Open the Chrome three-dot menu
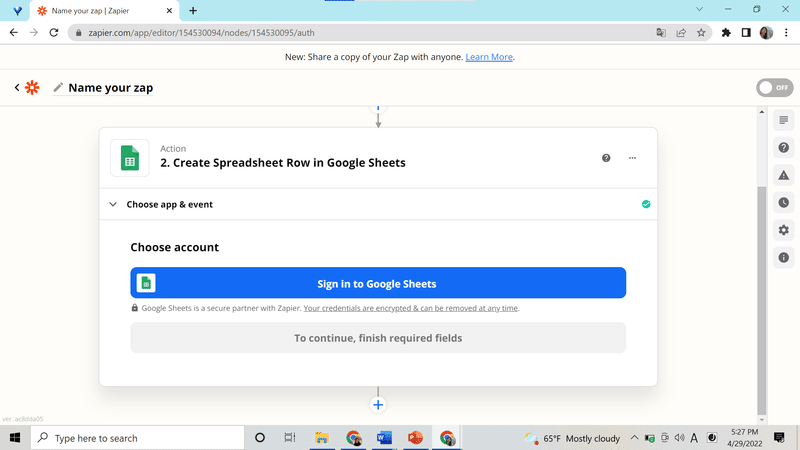The width and height of the screenshot is (800, 450). [x=786, y=33]
